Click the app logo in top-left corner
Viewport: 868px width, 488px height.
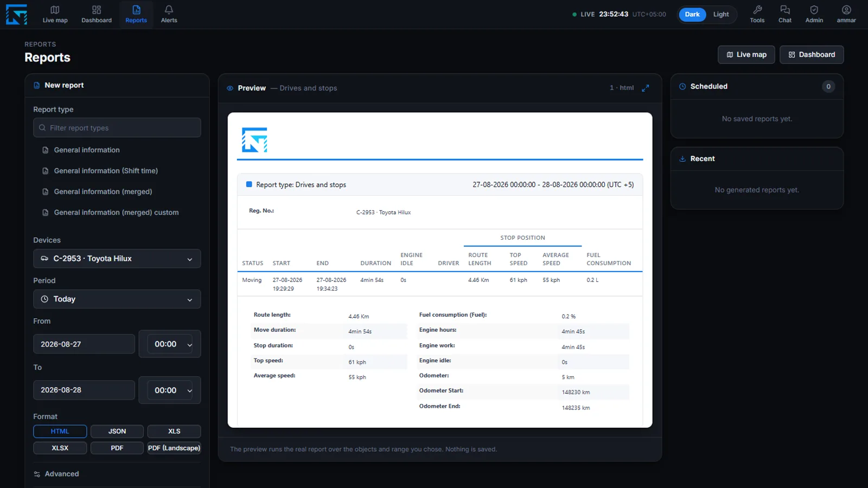[16, 15]
